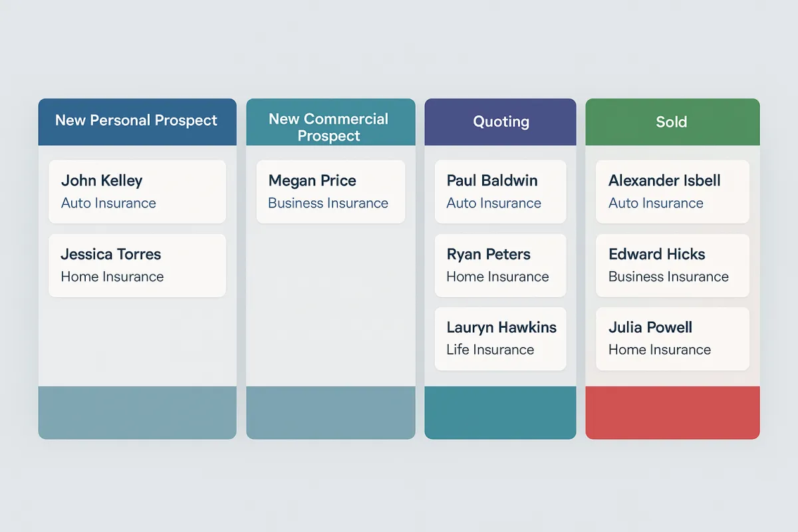The image size is (798, 532).
Task: Open the Lauryn Hawkins card
Action: click(500, 338)
